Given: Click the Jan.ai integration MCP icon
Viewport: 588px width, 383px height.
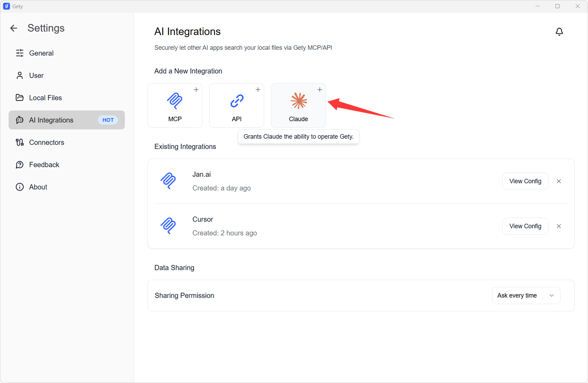Looking at the screenshot, I should 168,181.
